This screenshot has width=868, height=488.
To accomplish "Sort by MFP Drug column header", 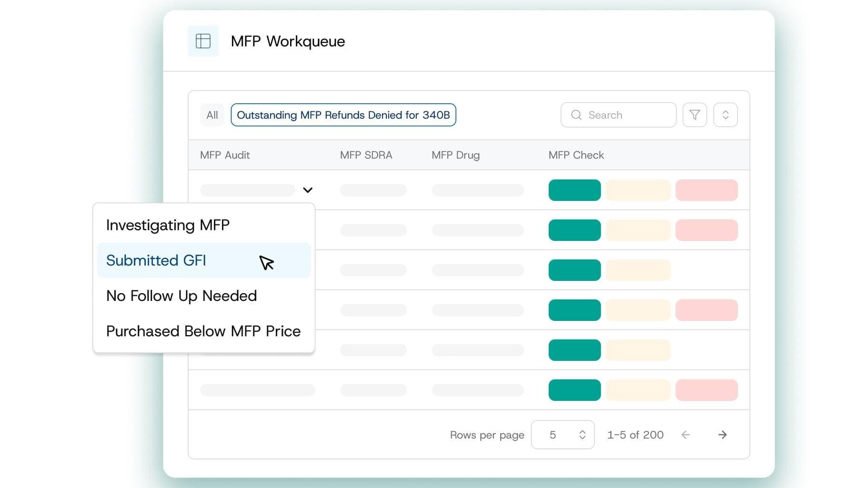I will click(455, 155).
